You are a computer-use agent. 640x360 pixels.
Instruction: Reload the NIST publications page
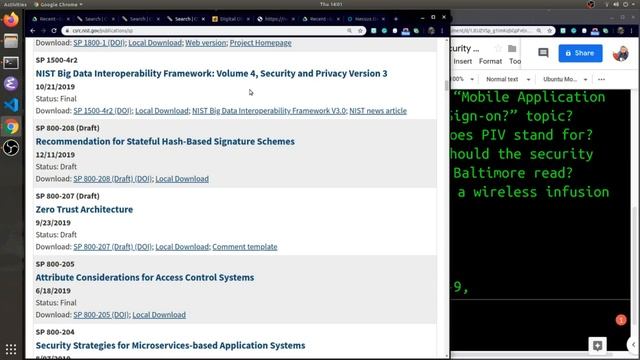click(x=54, y=31)
